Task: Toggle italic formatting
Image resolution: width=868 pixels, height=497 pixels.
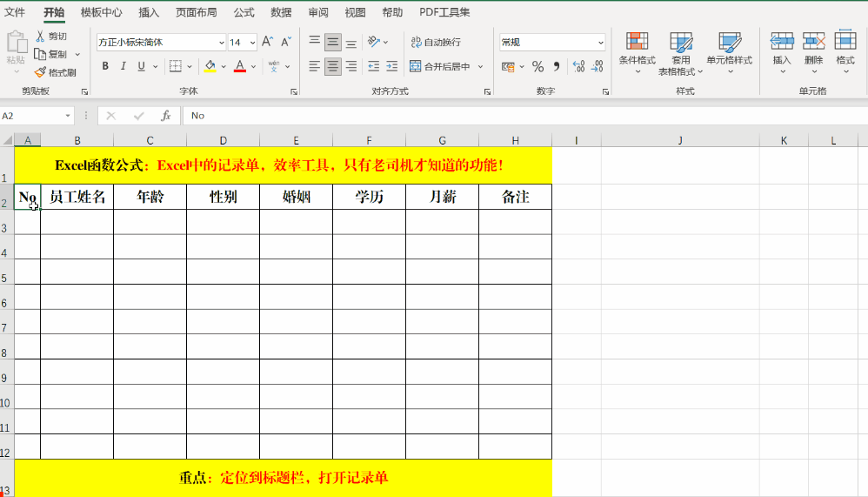Action: tap(124, 66)
